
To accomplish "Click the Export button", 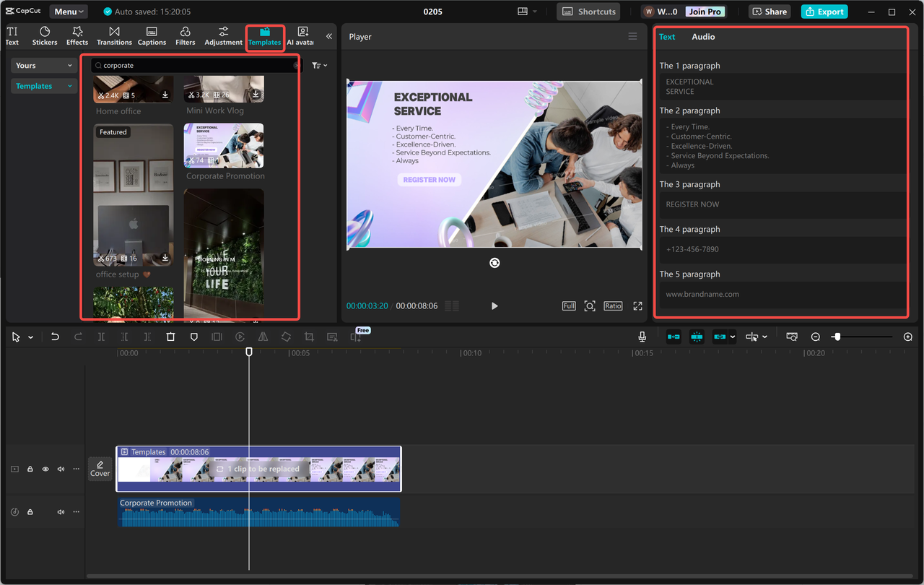I will click(x=824, y=12).
